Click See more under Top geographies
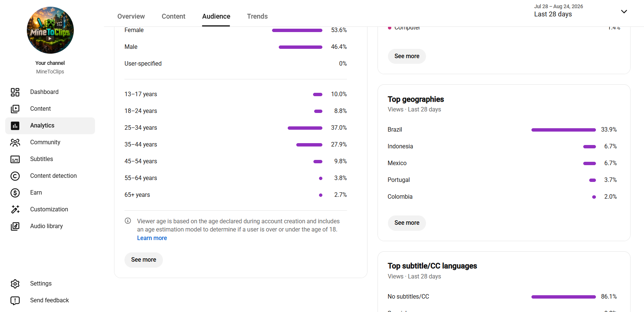Viewport: 644px width, 312px height. coord(407,223)
